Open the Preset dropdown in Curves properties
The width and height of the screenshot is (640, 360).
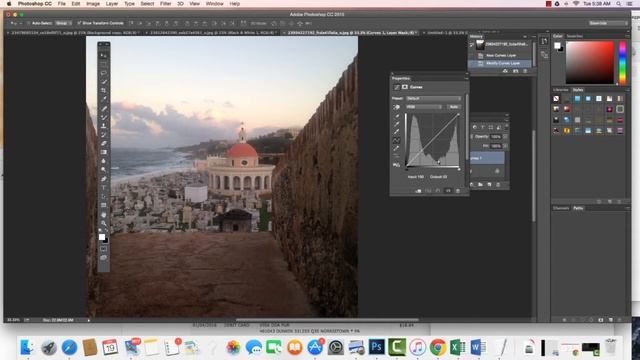point(433,98)
